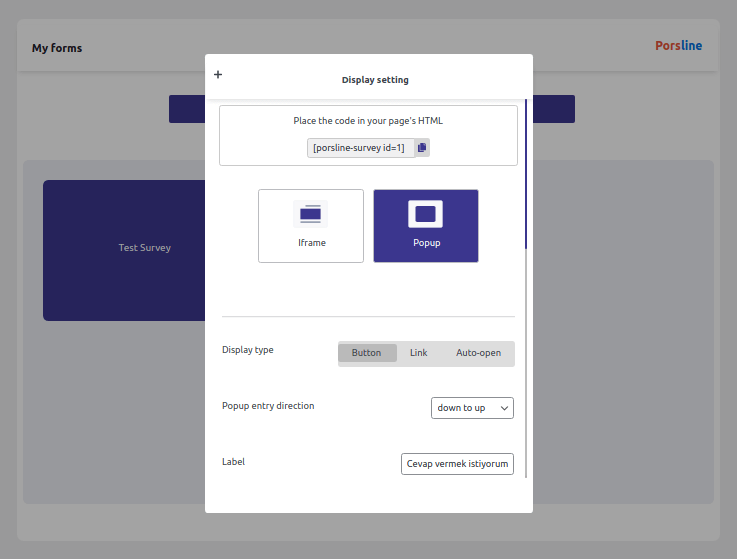Click the plus icon in dialog header

tap(218, 74)
